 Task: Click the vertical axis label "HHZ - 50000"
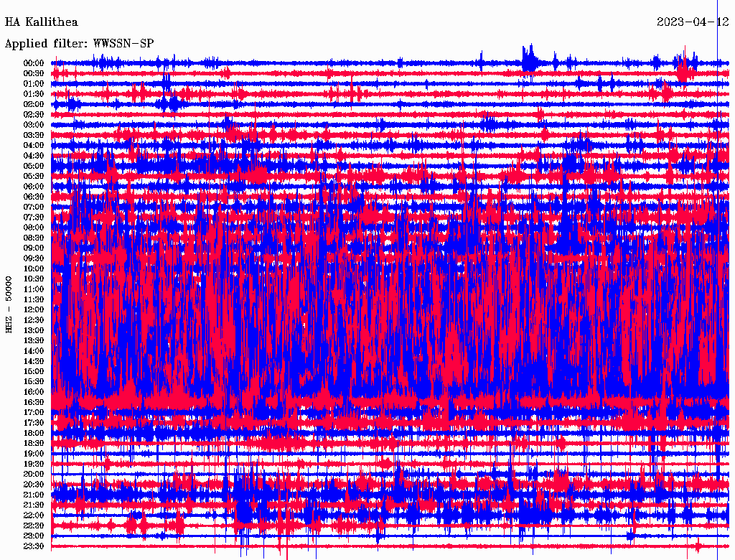coord(9,304)
